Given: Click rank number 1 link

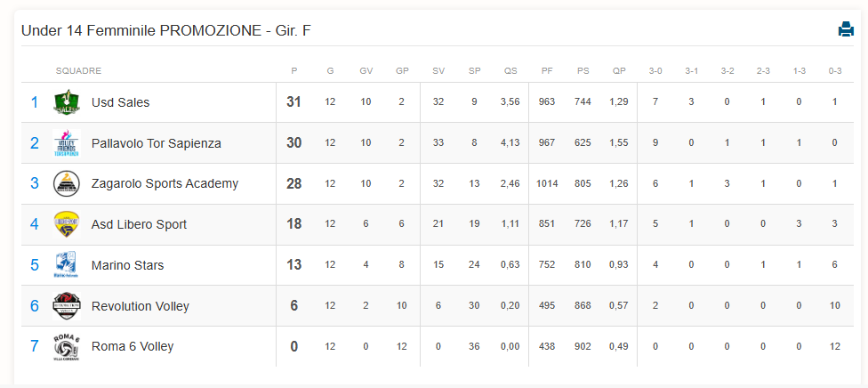Looking at the screenshot, I should (x=35, y=102).
